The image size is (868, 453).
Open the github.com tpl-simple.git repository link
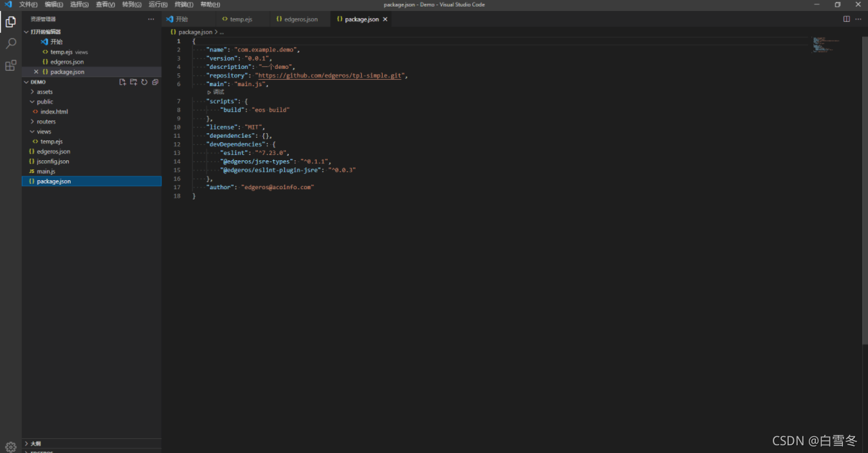331,75
